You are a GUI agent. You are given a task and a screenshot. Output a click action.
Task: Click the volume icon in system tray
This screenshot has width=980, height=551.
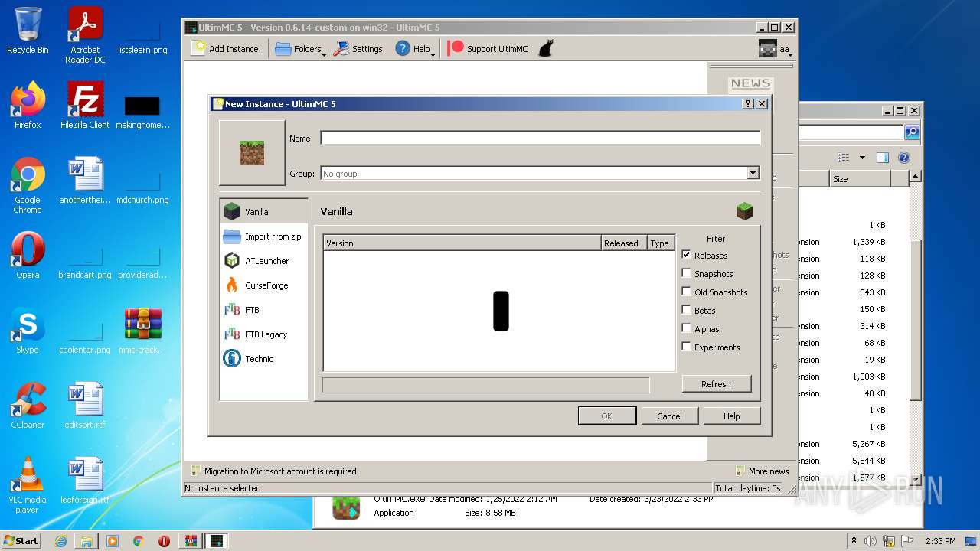[869, 541]
